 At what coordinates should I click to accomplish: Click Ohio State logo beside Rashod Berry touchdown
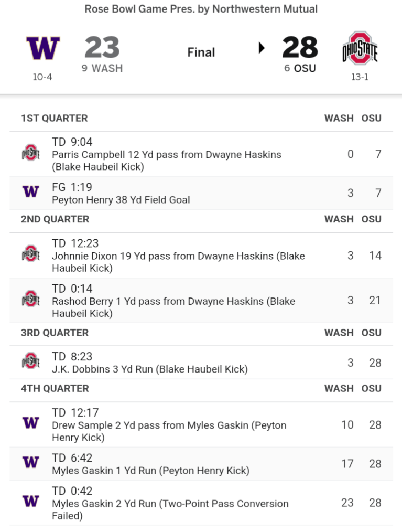[30, 300]
